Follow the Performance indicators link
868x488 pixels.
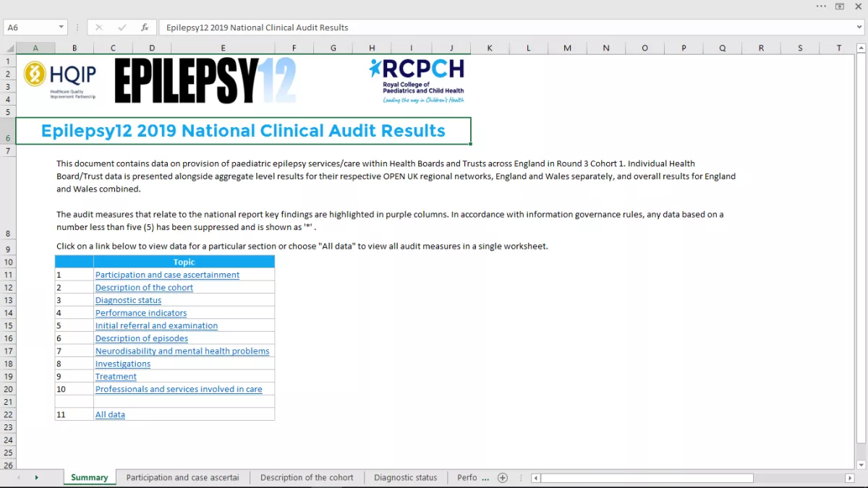(140, 312)
